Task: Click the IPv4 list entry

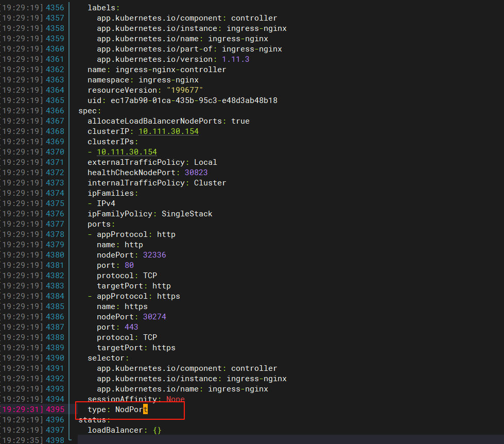Action: [106, 203]
